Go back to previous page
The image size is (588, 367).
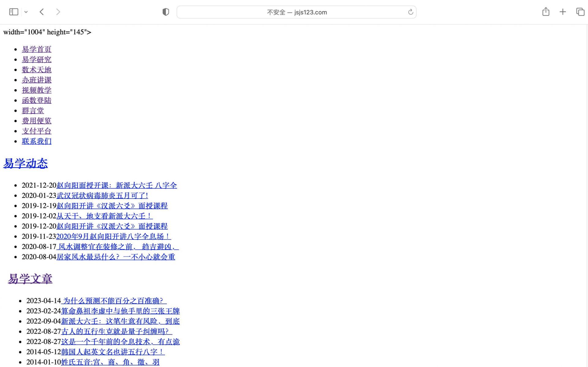(42, 12)
